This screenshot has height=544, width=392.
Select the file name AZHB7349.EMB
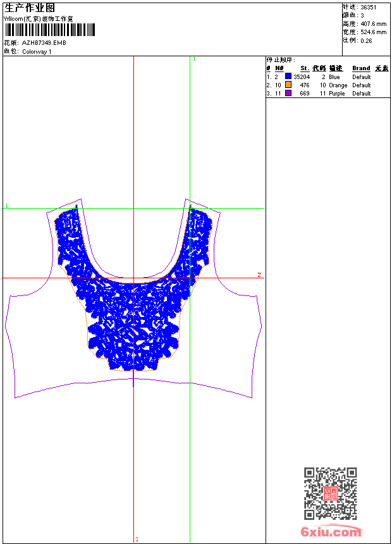(x=44, y=42)
